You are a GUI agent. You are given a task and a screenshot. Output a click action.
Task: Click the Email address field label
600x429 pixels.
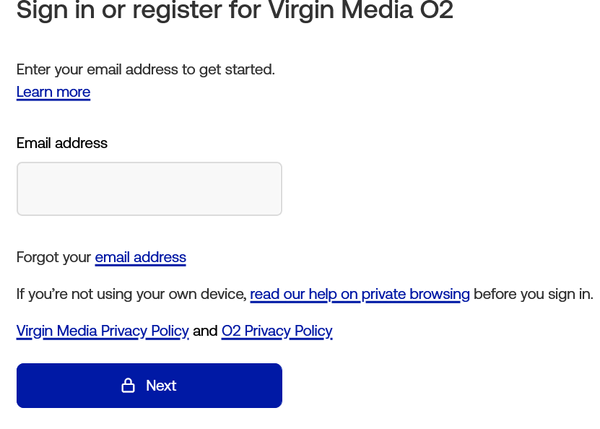pos(62,143)
